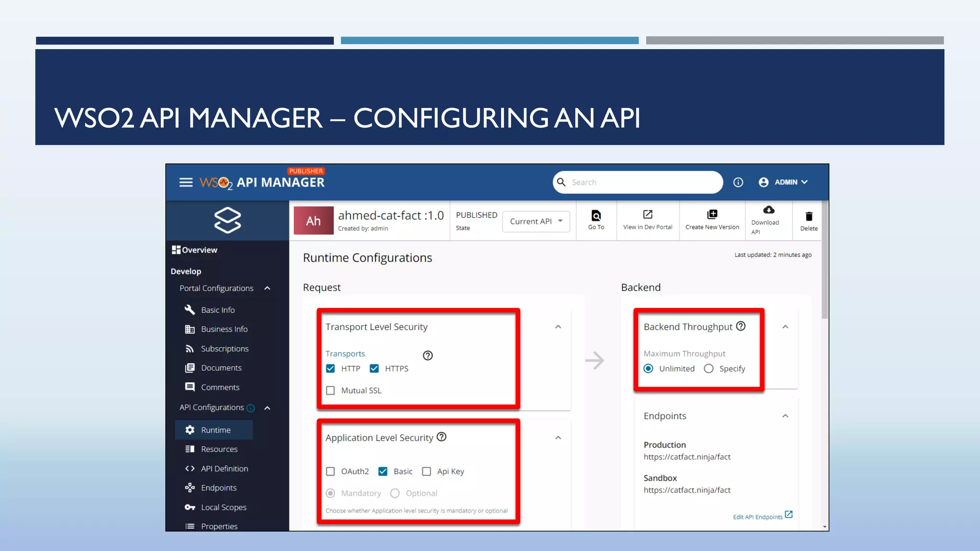Enable the OAuth2 checkbox
The height and width of the screenshot is (551, 980).
pyautogui.click(x=330, y=471)
